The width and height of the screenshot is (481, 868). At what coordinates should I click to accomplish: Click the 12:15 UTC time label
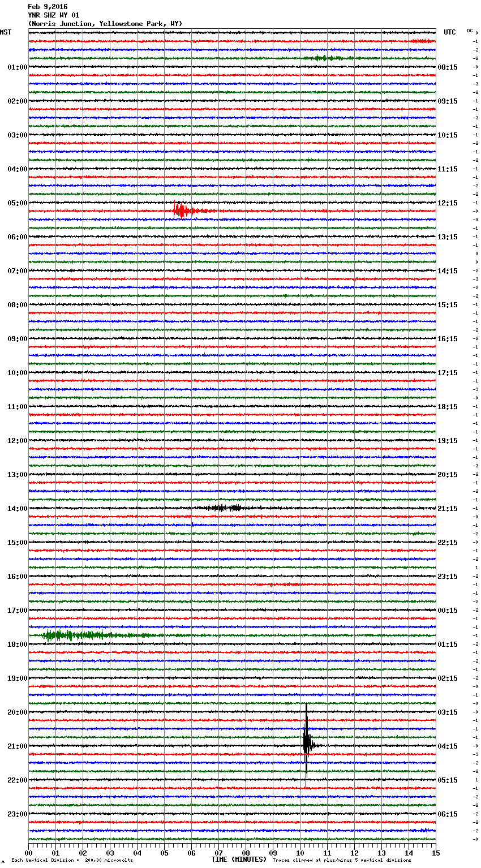click(x=448, y=203)
